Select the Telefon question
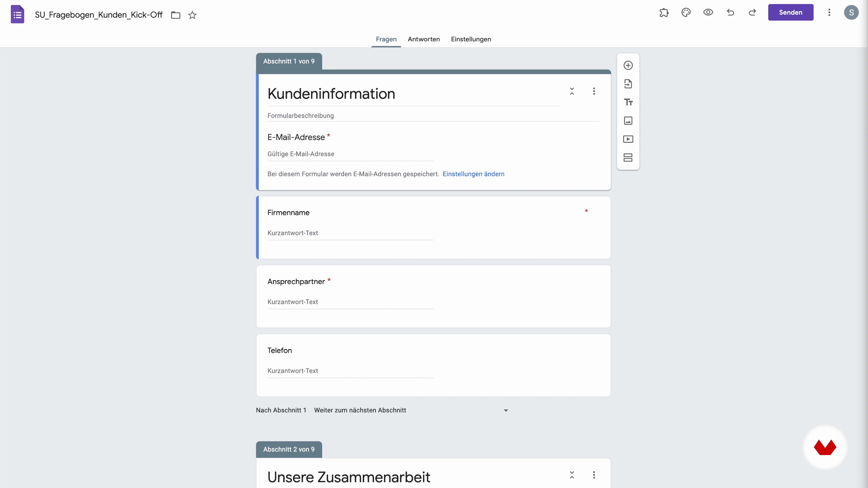The image size is (868, 488). click(433, 365)
